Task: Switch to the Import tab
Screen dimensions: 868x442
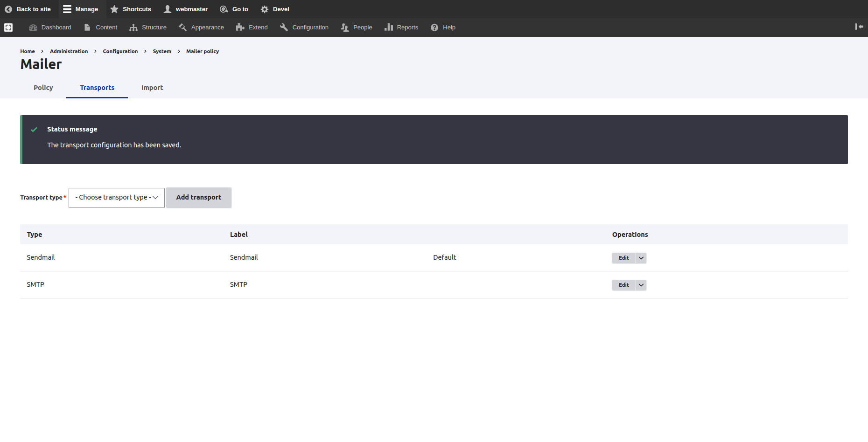Action: [152, 88]
